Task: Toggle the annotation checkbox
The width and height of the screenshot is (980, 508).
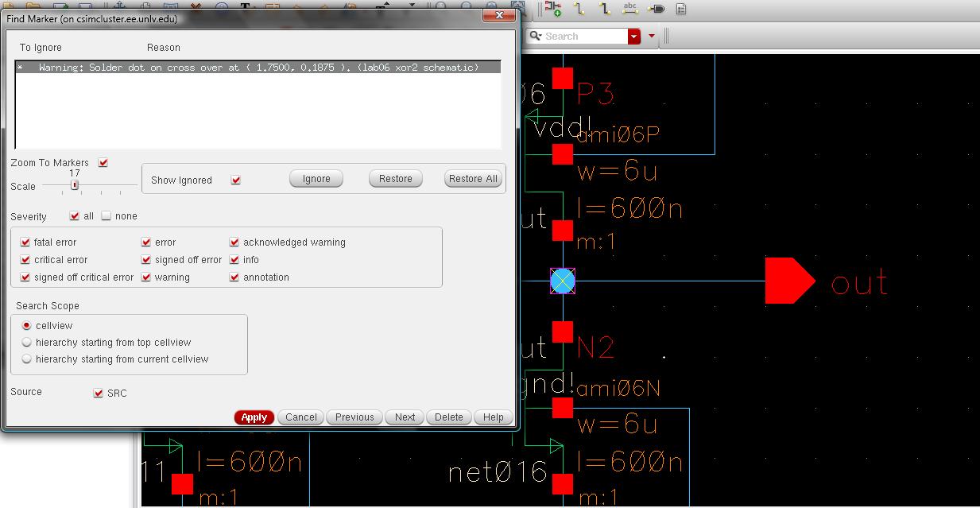Action: (x=234, y=277)
